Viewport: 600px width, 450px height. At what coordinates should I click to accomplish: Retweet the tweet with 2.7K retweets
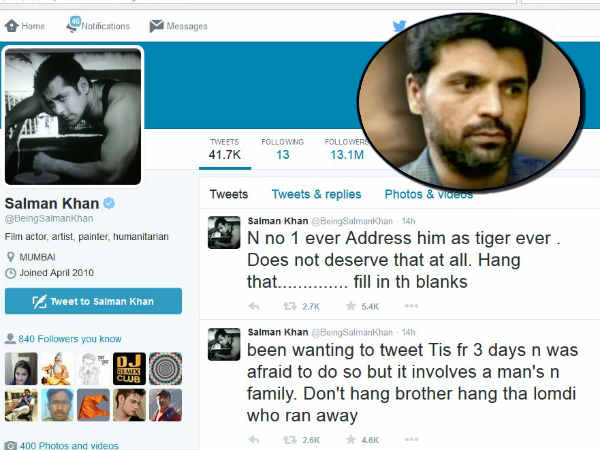[290, 306]
